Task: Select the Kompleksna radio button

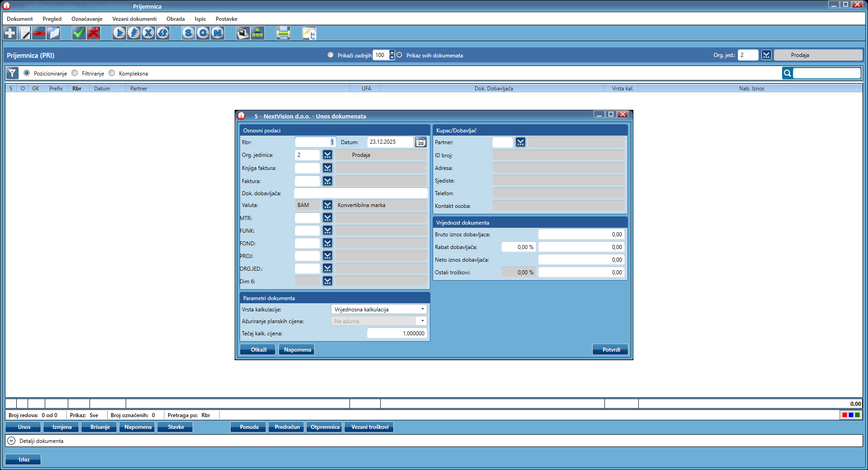Action: [112, 73]
